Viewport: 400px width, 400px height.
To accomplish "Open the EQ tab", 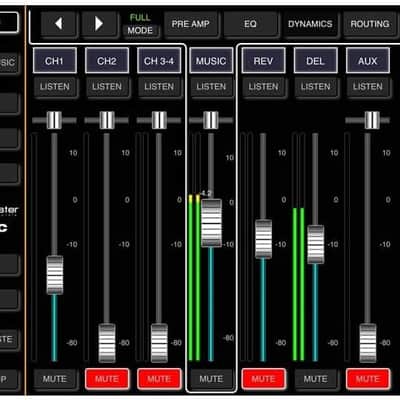I will pyautogui.click(x=250, y=24).
